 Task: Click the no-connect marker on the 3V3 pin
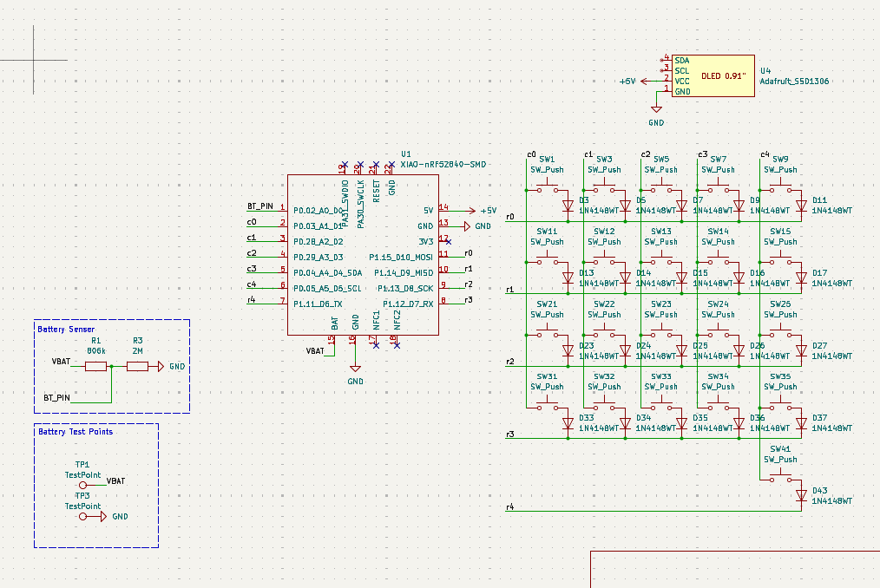click(449, 241)
